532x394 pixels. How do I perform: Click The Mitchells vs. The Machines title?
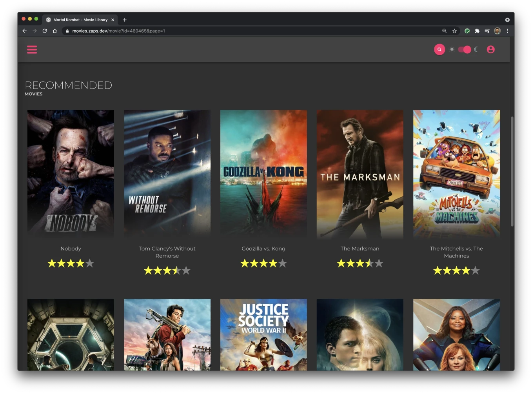pos(456,252)
